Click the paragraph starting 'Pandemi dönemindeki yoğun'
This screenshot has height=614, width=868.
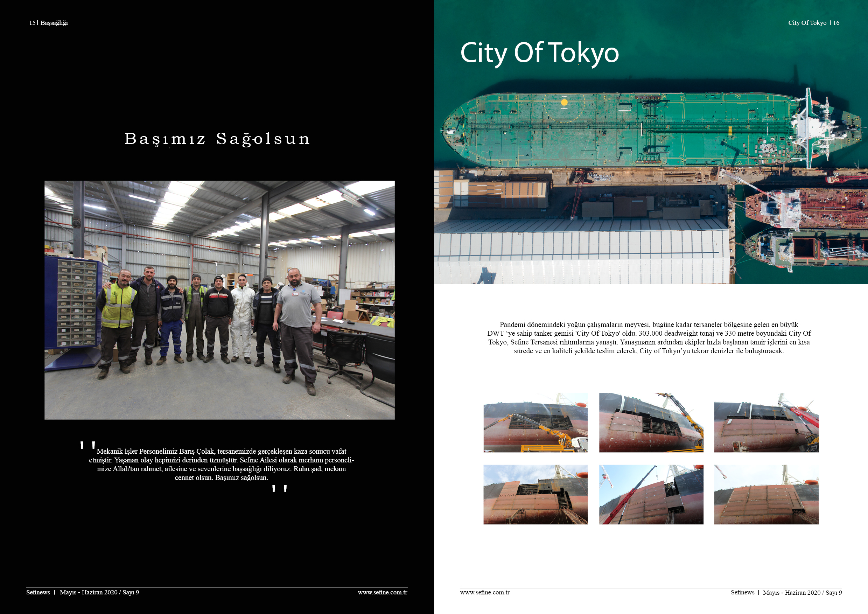click(649, 337)
